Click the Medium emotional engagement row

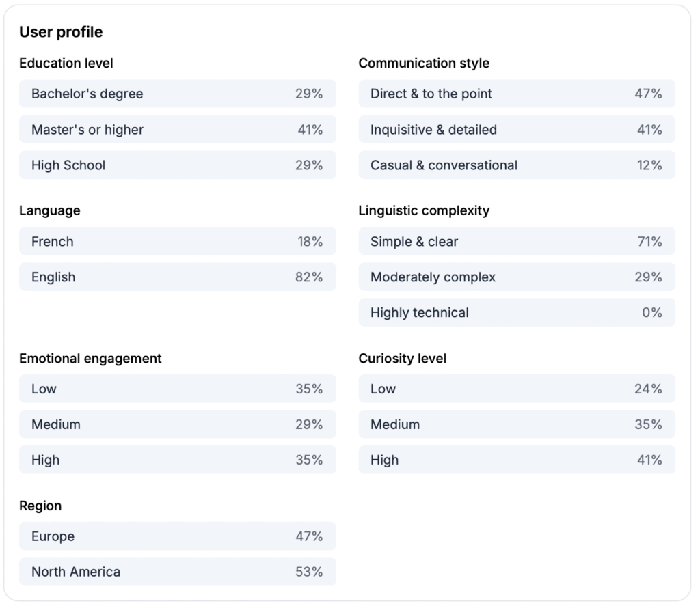[x=177, y=424]
